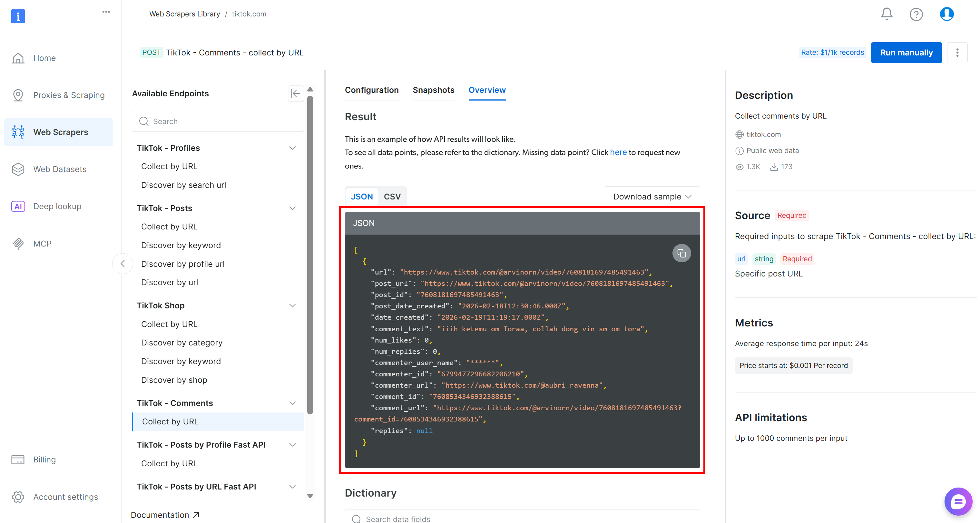Screen dimensions: 980x523
Task: Select Deep lookup AI tool
Action: point(57,206)
